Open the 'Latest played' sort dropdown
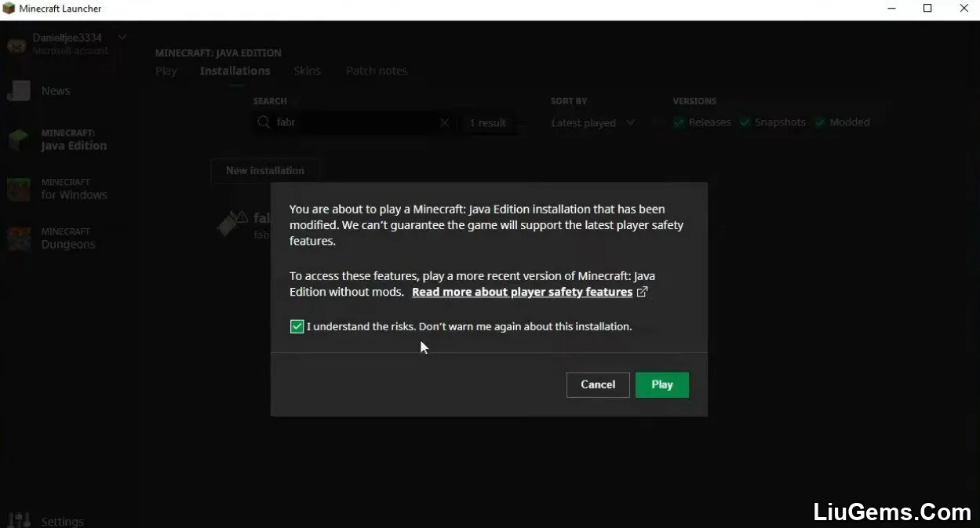The width and height of the screenshot is (980, 528). 592,122
